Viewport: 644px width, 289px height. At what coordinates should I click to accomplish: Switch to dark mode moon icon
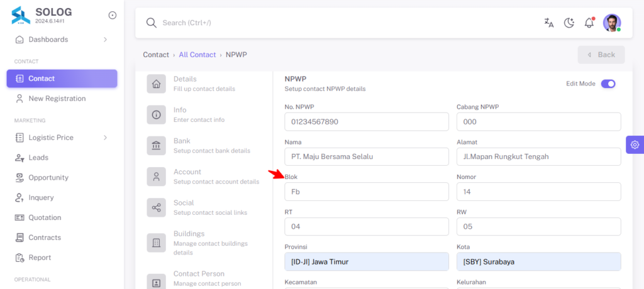point(569,23)
